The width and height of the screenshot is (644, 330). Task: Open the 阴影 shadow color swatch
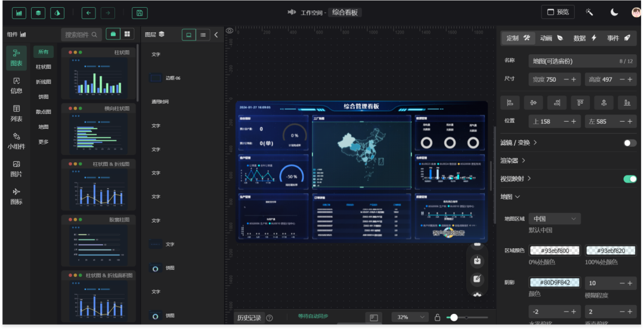click(x=555, y=282)
